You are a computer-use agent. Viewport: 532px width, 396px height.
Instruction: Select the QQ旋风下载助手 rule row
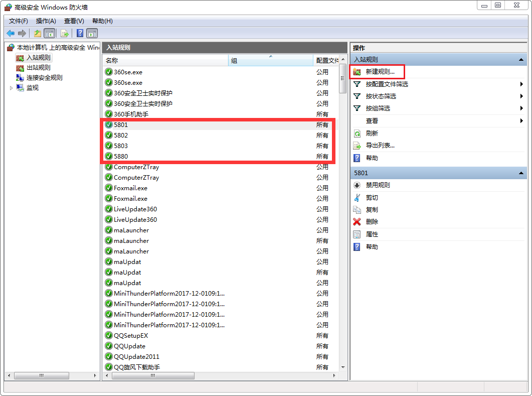point(220,367)
